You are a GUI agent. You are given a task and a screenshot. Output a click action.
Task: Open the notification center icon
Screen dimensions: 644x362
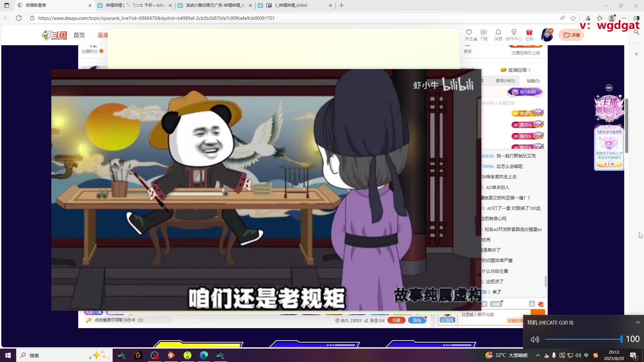tap(634, 355)
